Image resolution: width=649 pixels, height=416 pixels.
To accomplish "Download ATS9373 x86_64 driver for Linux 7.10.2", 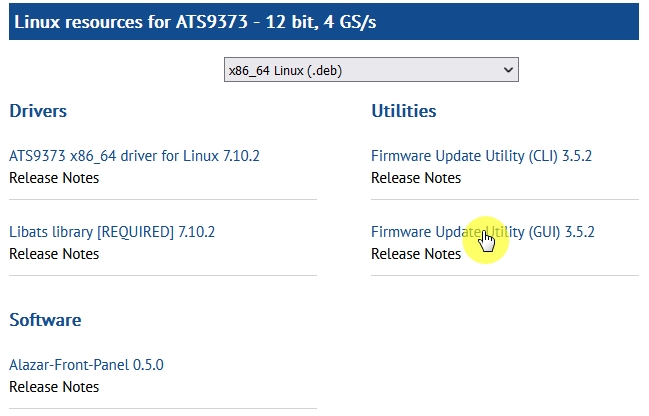I will (x=134, y=156).
